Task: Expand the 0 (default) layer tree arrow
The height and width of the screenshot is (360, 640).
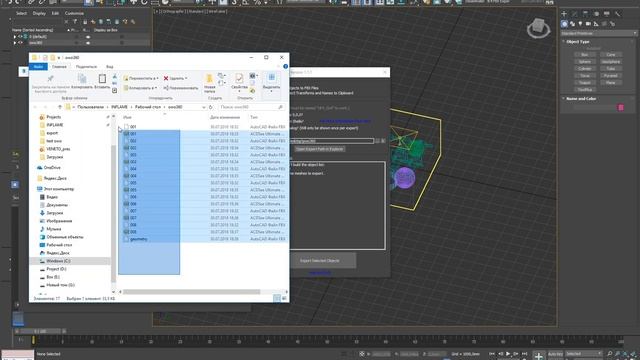Action: click(15, 36)
